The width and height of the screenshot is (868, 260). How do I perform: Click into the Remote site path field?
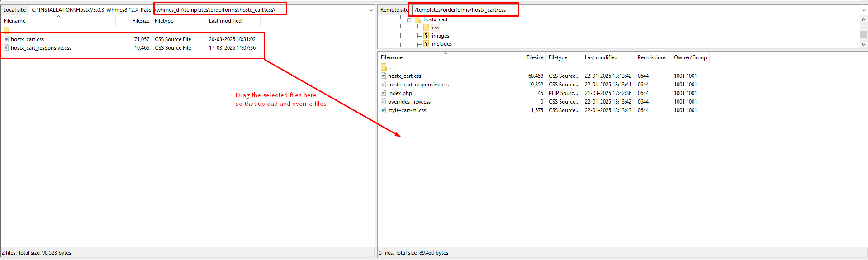[x=633, y=10]
